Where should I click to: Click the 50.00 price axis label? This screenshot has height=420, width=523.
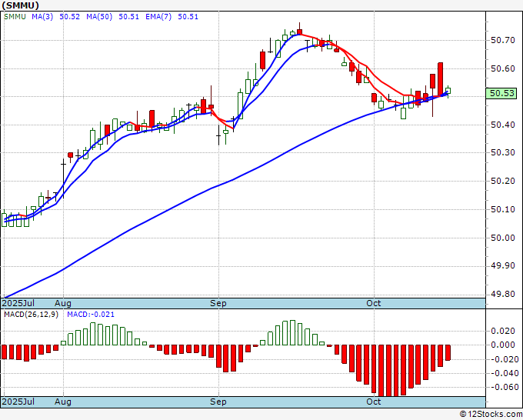503,238
